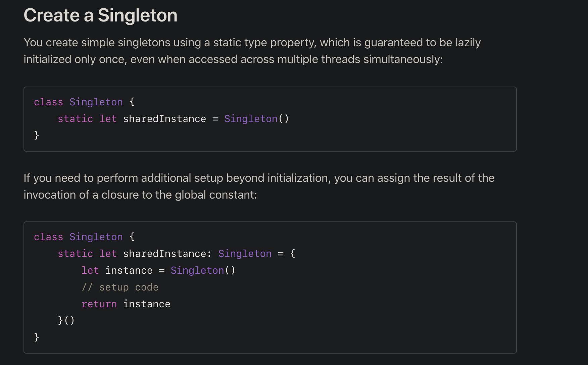Image resolution: width=588 pixels, height=365 pixels.
Task: Click the paragraph starting "If you need to perform"
Action: (x=259, y=186)
